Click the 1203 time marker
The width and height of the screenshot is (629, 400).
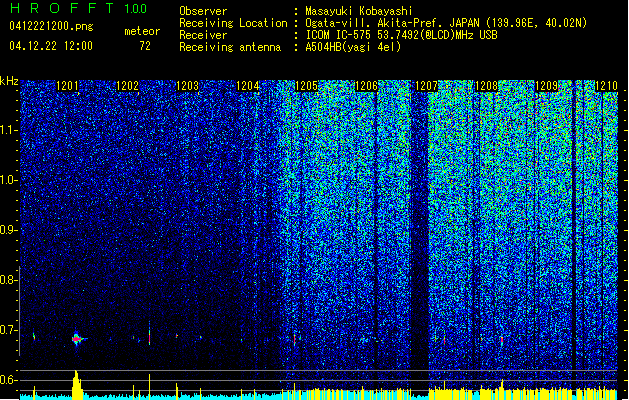coord(187,86)
